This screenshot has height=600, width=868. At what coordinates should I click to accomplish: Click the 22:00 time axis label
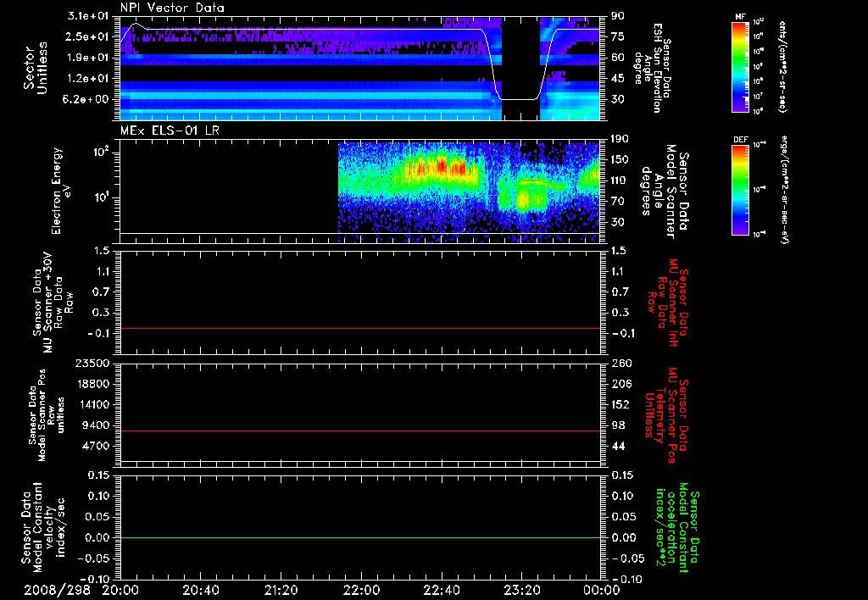point(361,590)
